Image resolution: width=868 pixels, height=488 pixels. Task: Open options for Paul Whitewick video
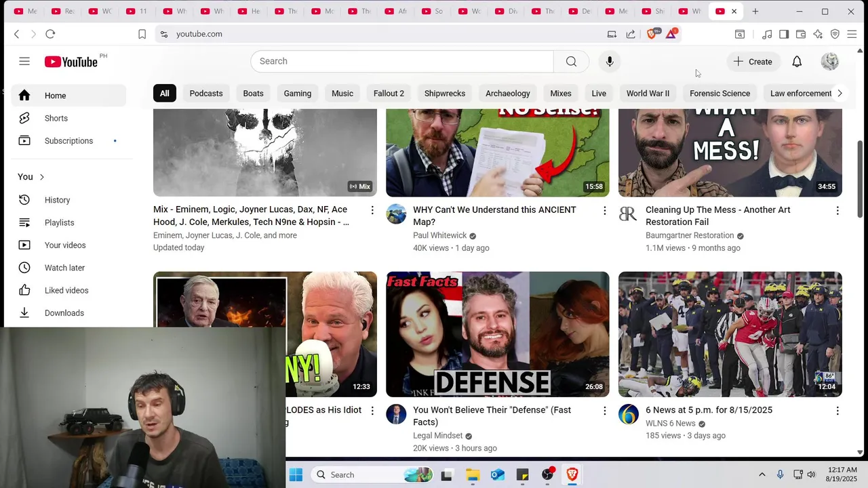pyautogui.click(x=605, y=211)
